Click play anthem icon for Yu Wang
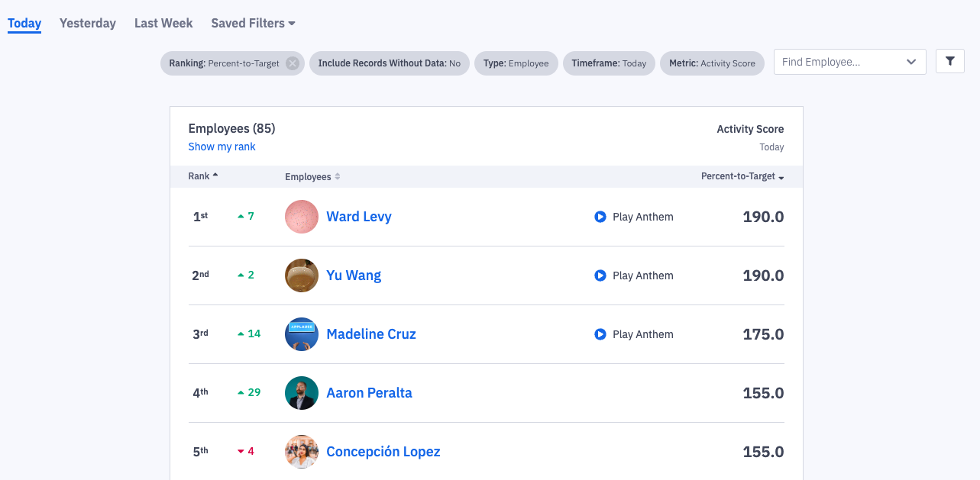The image size is (980, 480). pos(600,275)
